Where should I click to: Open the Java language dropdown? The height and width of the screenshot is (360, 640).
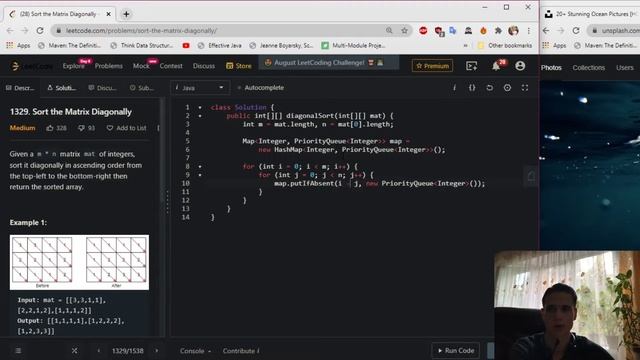(200, 88)
